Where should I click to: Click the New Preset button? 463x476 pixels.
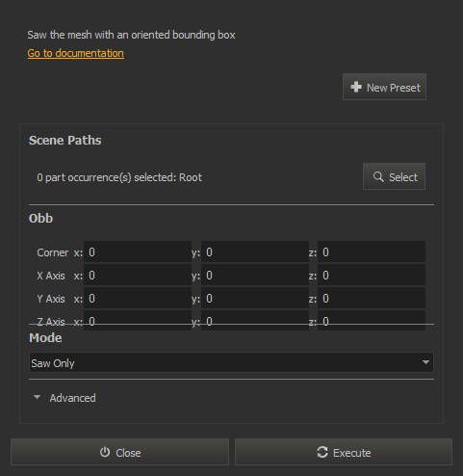point(384,87)
